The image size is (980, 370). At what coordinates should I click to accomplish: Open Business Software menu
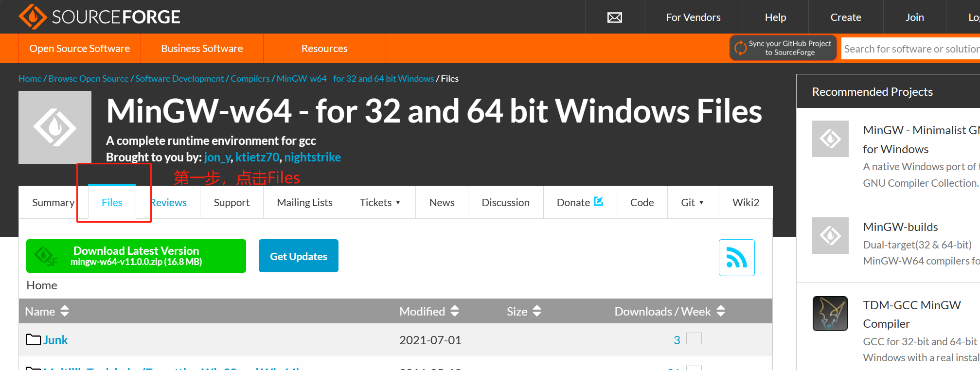pyautogui.click(x=202, y=48)
